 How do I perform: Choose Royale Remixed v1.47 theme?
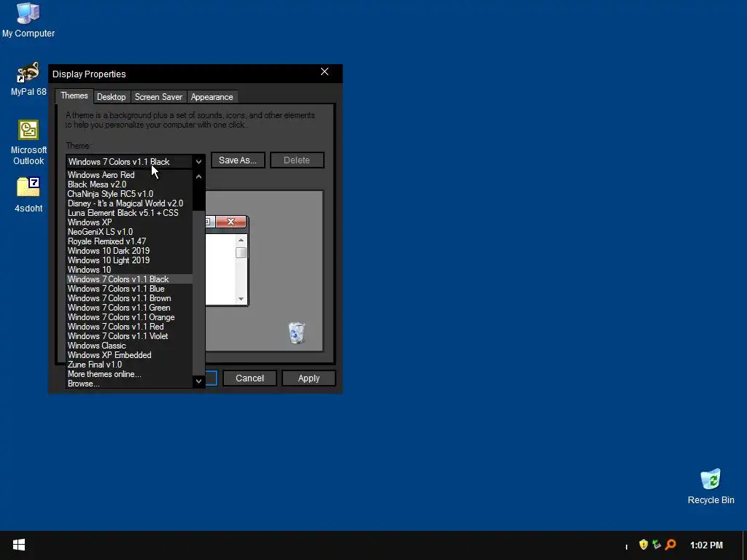[x=129, y=241]
